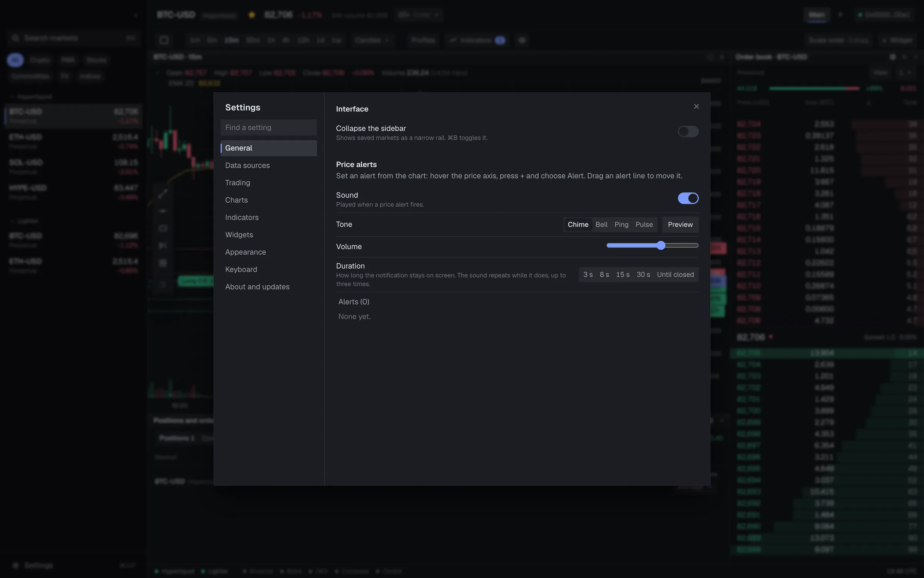Open the Data sources settings section
Image resolution: width=924 pixels, height=578 pixels.
pos(269,165)
